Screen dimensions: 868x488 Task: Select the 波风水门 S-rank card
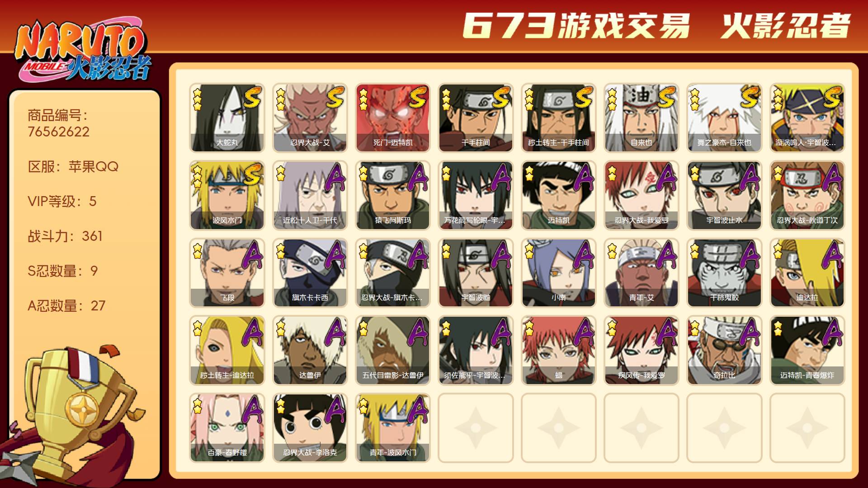pyautogui.click(x=227, y=195)
